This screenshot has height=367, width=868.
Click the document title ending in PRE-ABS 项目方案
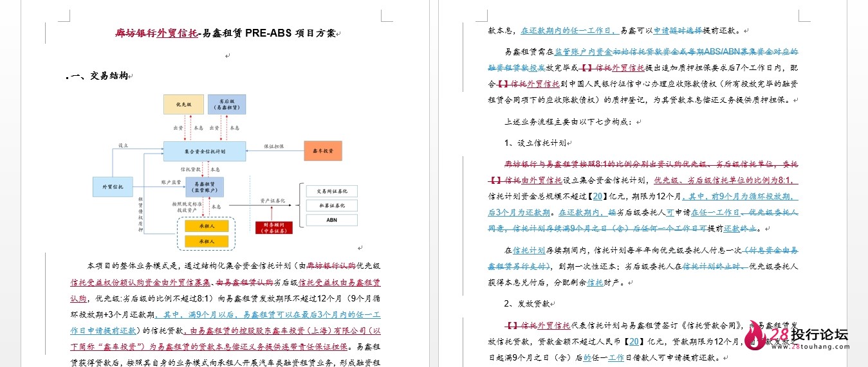coord(225,33)
